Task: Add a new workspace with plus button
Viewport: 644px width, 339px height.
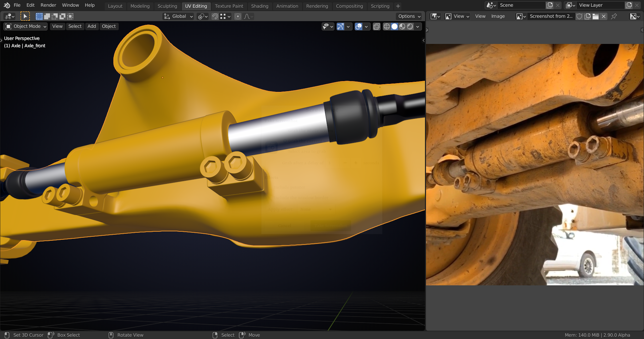Action: click(x=398, y=6)
